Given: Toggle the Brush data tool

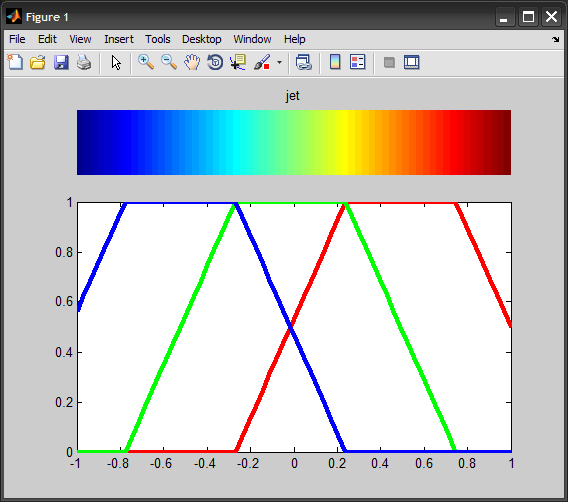Looking at the screenshot, I should click(262, 62).
